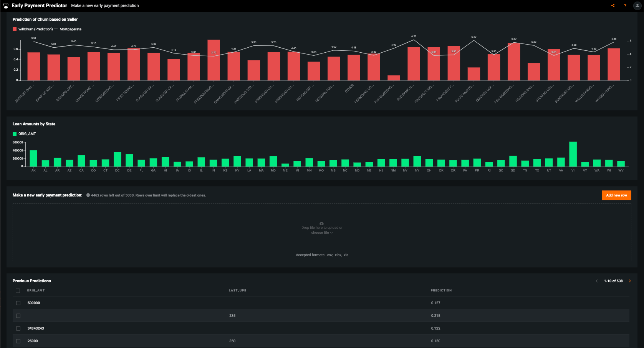
Task: Toggle the select-all checkbox in table header
Action: (x=18, y=291)
